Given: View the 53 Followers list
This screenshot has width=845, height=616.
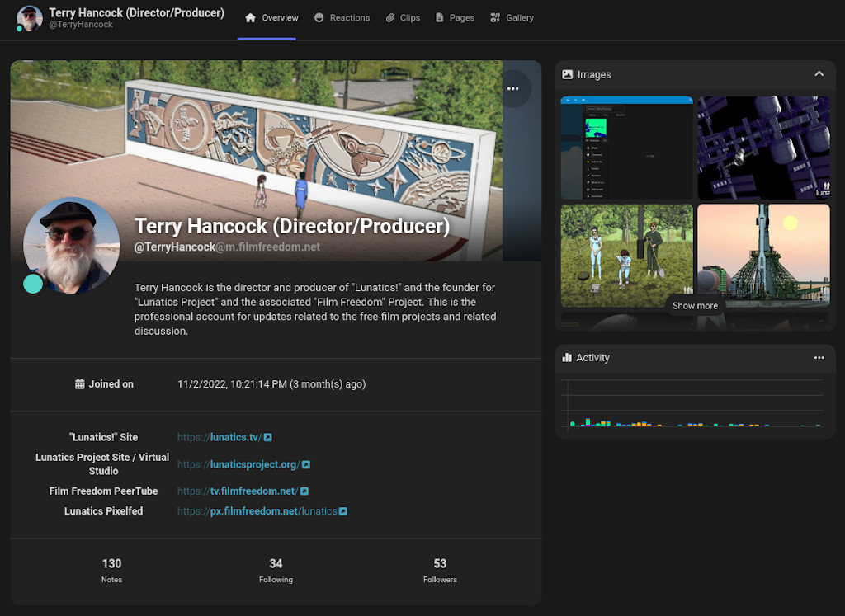Looking at the screenshot, I should pos(440,571).
